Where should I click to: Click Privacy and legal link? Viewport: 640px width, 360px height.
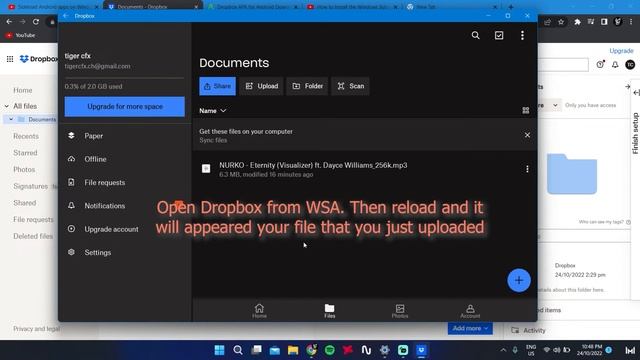tap(36, 329)
